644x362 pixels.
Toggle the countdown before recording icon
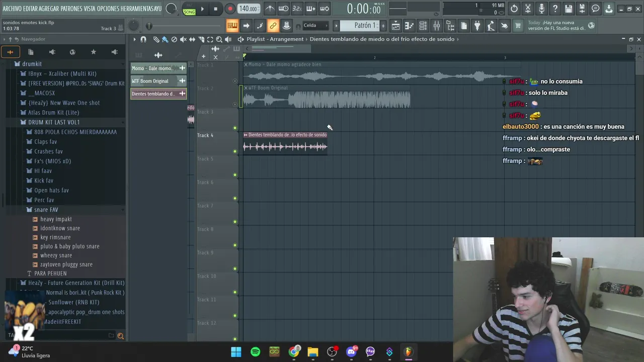pyautogui.click(x=297, y=9)
